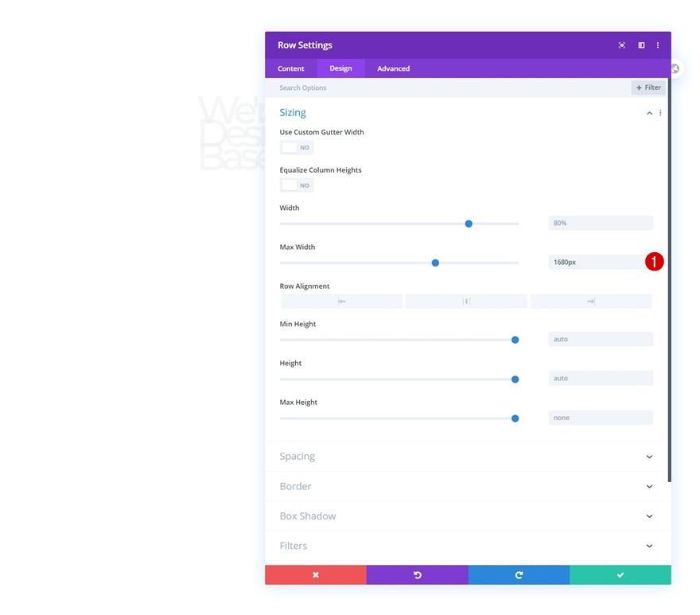Expand the Spacing section
This screenshot has width=700, height=615.
point(466,457)
